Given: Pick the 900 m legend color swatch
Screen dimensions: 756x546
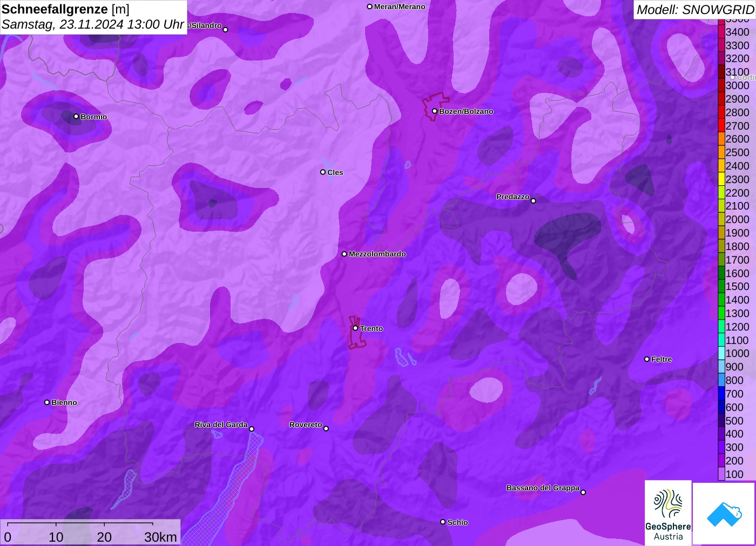Looking at the screenshot, I should pyautogui.click(x=721, y=367).
